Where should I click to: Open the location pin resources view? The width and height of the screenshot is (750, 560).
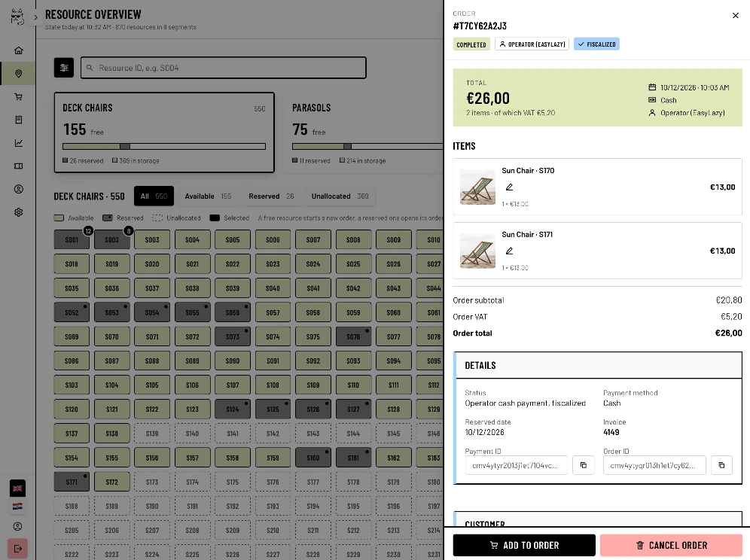(19, 74)
